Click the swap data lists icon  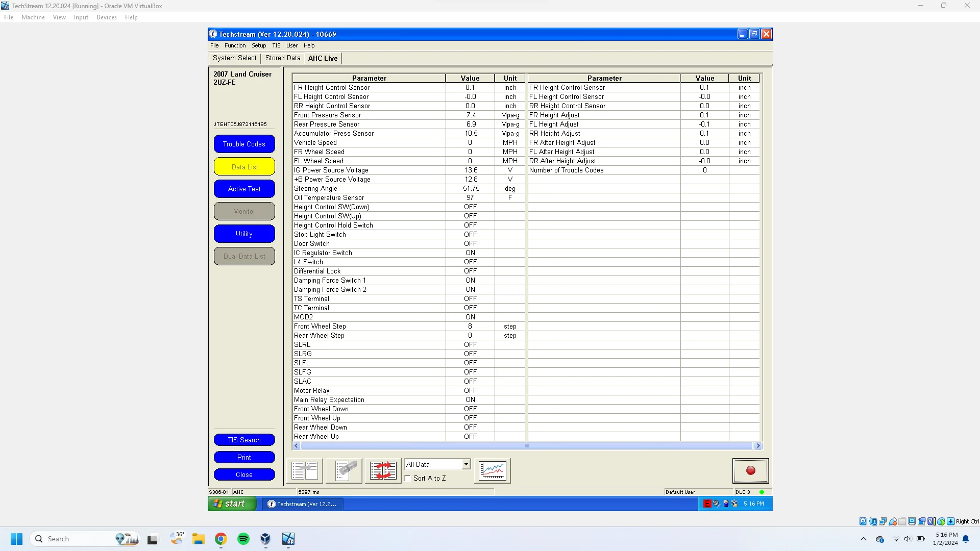[383, 470]
